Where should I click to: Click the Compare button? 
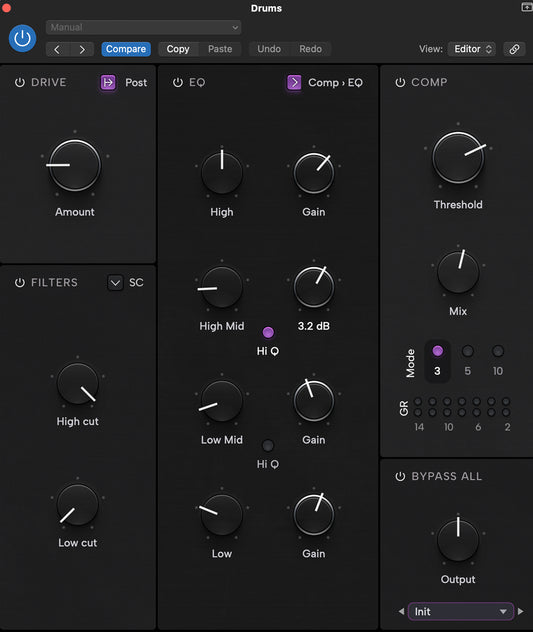point(126,49)
